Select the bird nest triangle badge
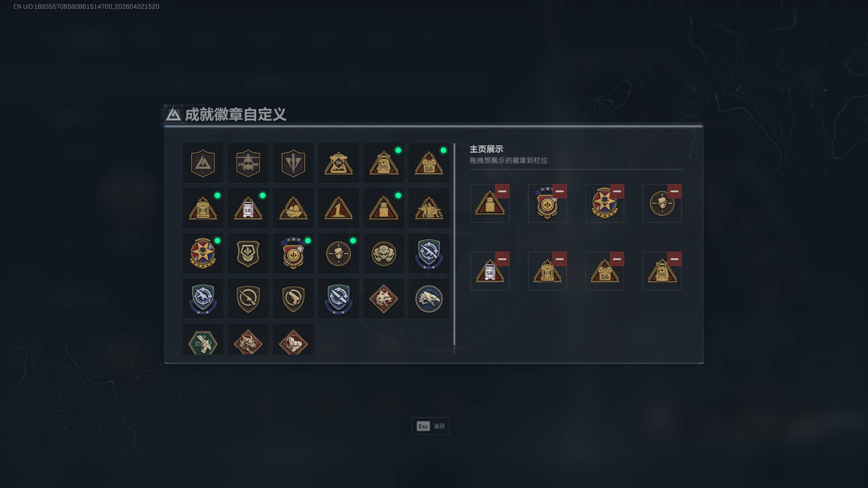 tap(293, 208)
